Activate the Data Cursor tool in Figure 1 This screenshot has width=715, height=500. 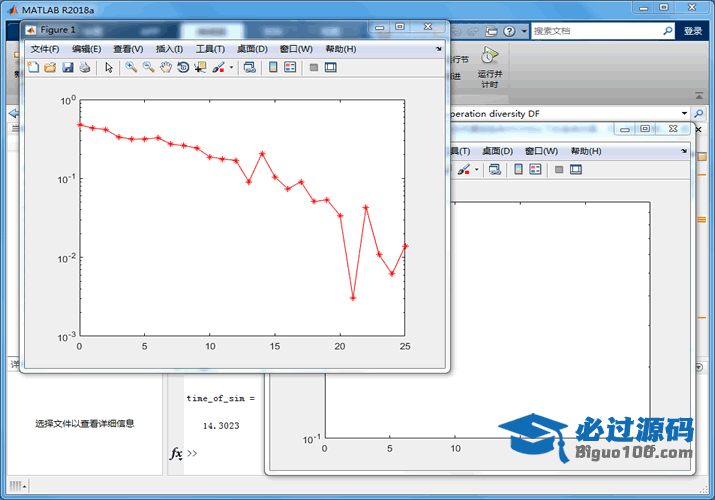tap(200, 68)
